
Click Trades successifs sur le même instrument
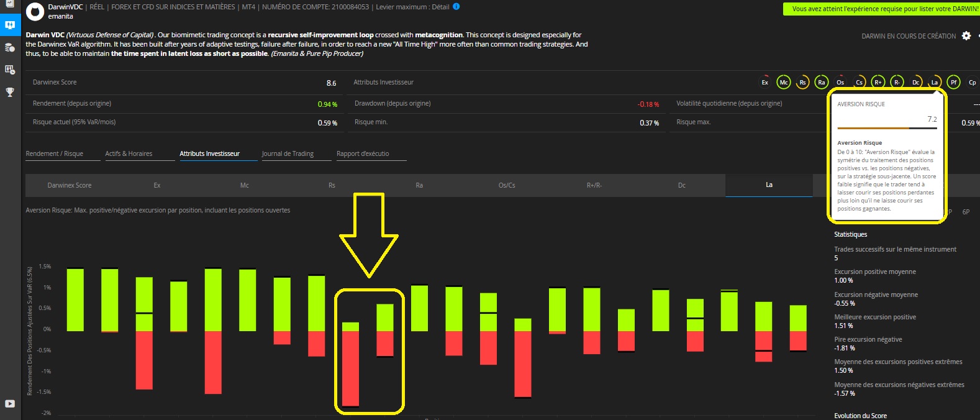(x=895, y=249)
